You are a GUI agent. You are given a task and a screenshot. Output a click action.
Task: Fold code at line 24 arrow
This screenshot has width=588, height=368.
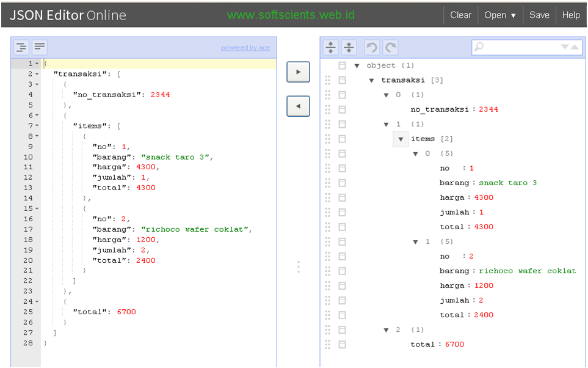click(37, 301)
